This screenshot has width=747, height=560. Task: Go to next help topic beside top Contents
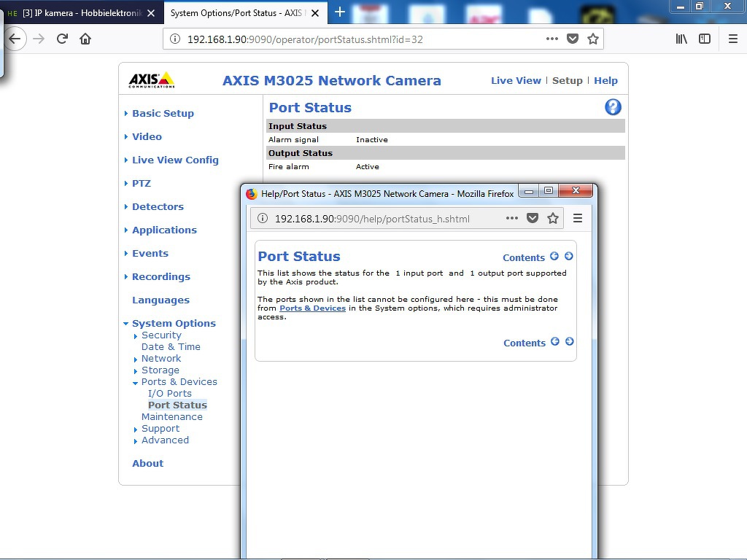click(569, 256)
